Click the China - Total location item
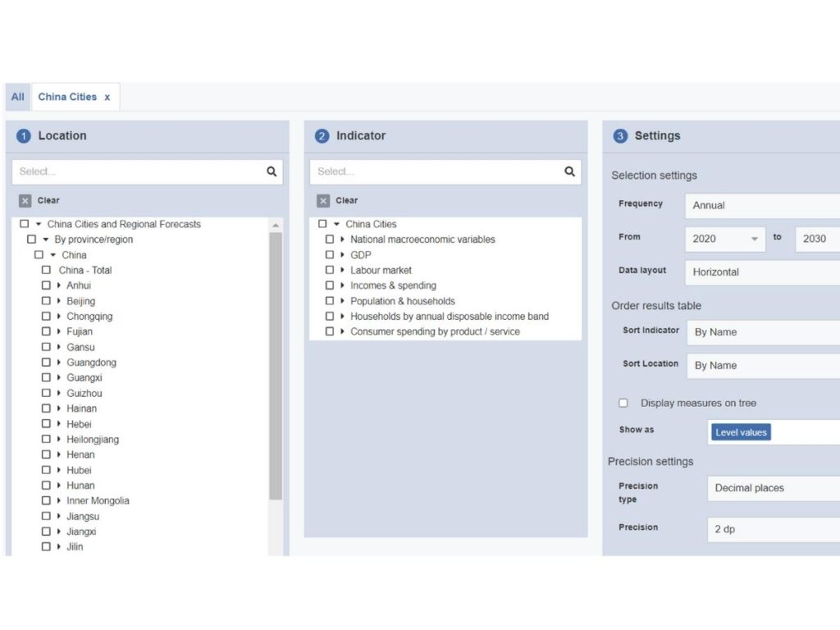The height and width of the screenshot is (630, 840). point(85,270)
